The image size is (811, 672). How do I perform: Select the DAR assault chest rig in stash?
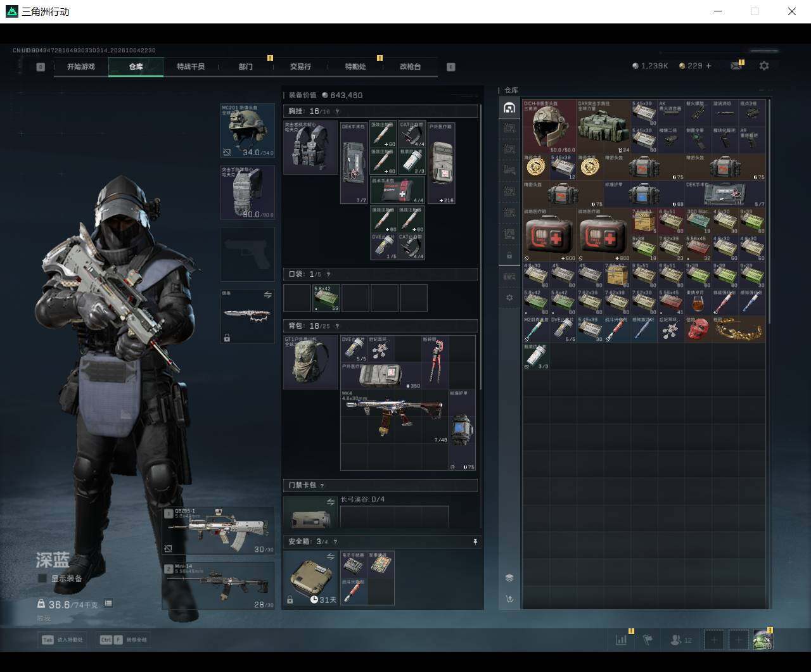pos(604,126)
